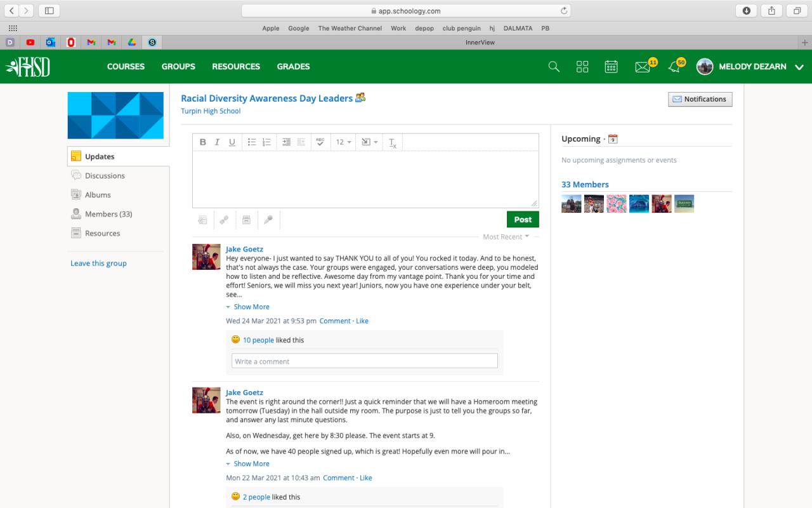Toggle italic formatting in the editor

[x=218, y=142]
